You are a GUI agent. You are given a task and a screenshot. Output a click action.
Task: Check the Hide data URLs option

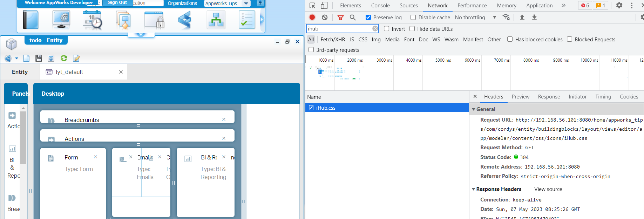coord(412,29)
